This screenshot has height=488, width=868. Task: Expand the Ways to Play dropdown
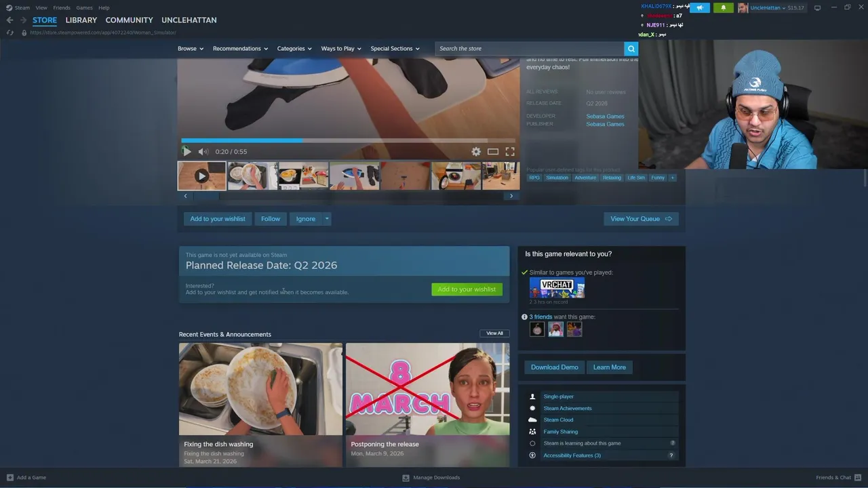(341, 49)
